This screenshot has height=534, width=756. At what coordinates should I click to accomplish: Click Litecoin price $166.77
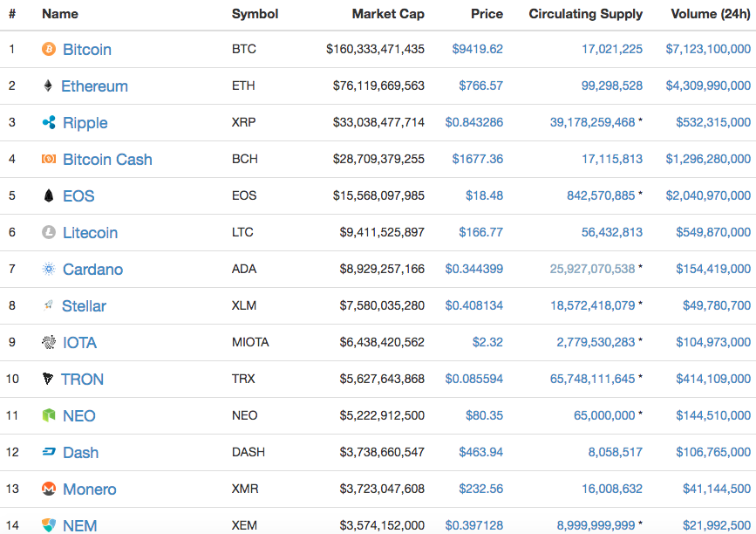480,232
